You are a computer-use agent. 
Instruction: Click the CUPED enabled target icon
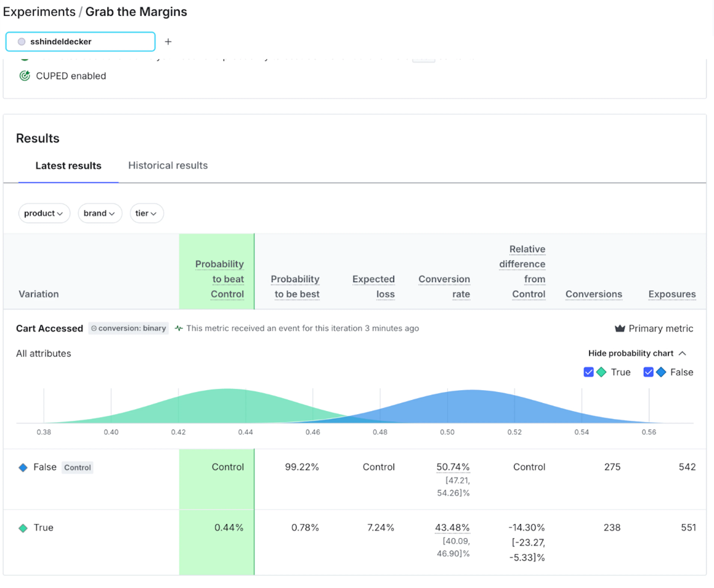coord(25,76)
